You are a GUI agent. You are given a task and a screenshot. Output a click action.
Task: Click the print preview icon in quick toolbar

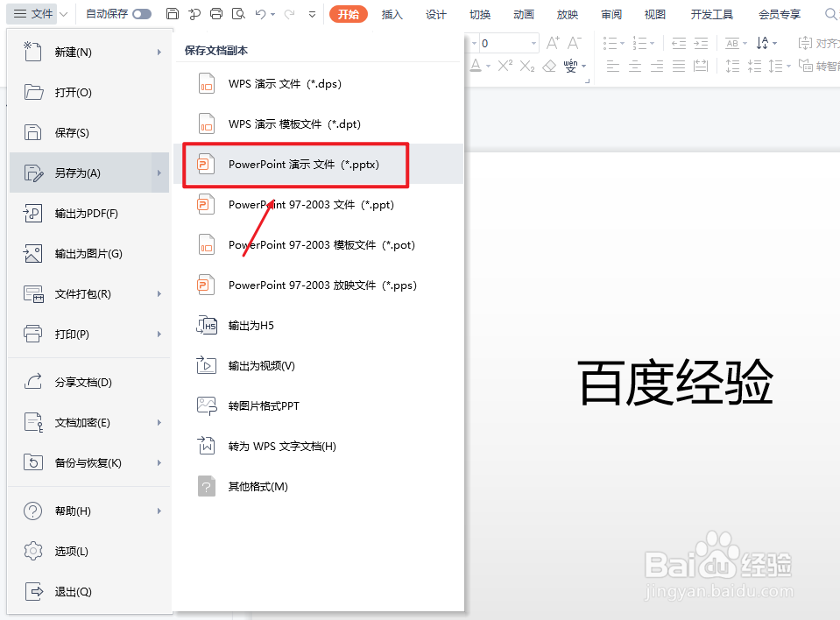(x=238, y=14)
